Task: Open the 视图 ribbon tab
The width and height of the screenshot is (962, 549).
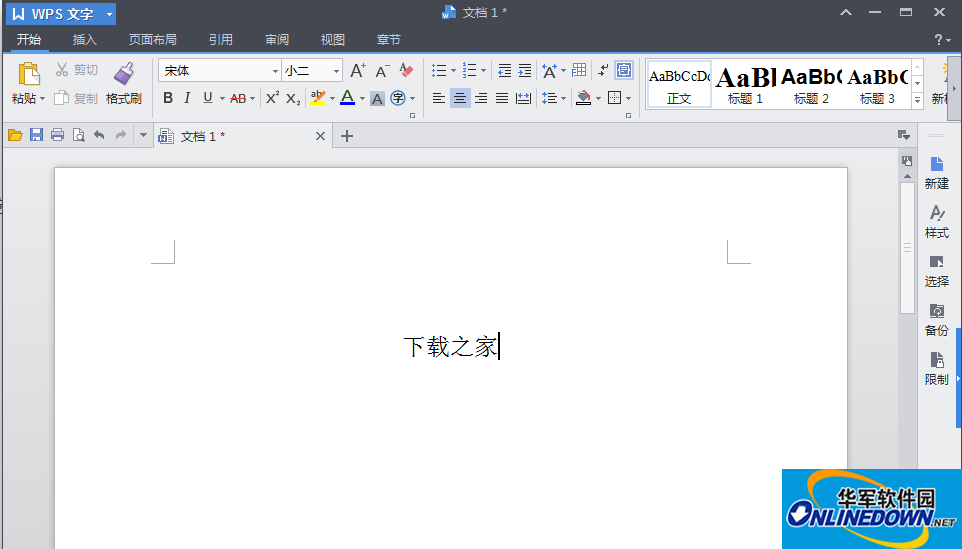Action: (333, 39)
